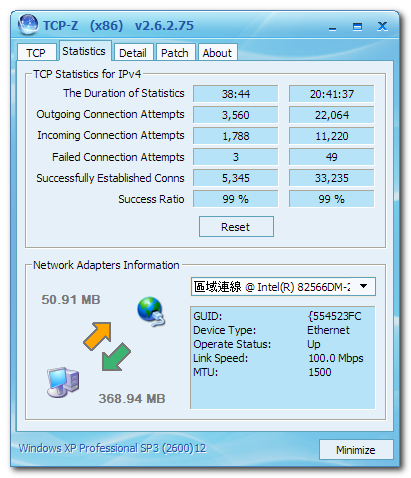Click the green download arrow icon
411x478 pixels.
pyautogui.click(x=116, y=357)
